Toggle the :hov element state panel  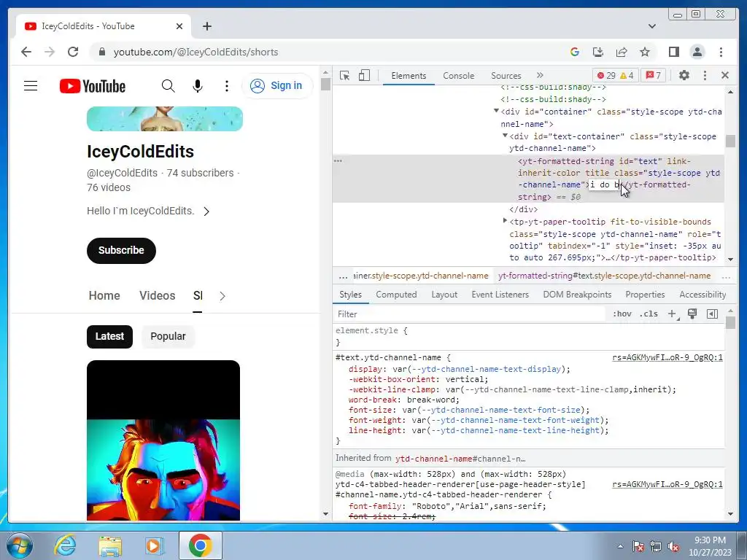pos(622,314)
